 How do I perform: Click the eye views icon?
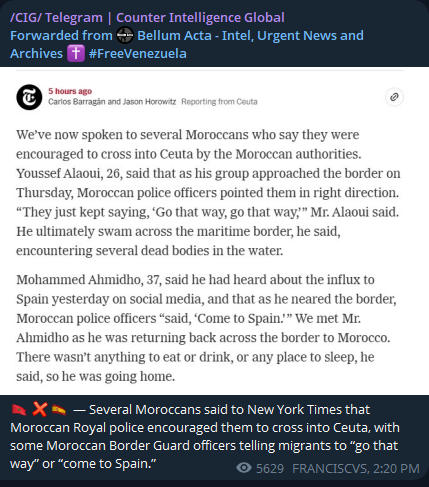244,468
